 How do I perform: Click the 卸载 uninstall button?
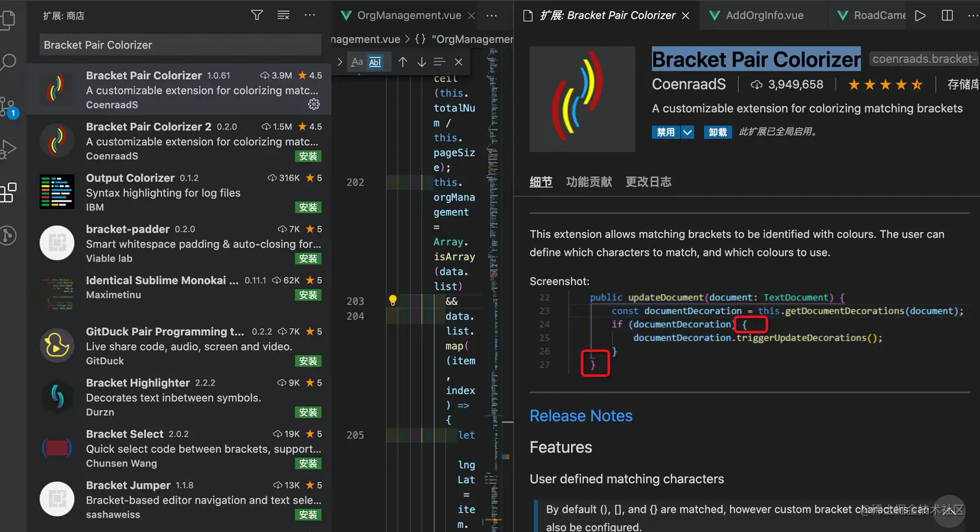click(x=717, y=132)
